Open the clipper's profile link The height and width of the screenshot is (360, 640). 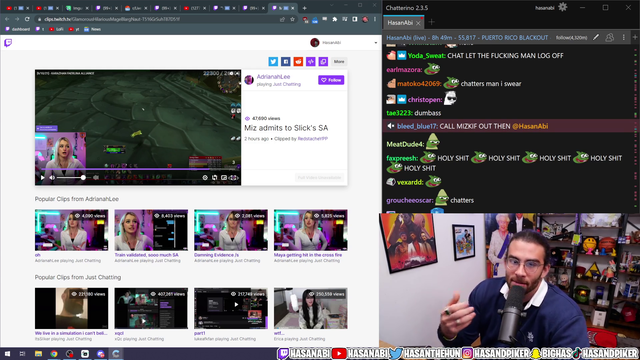click(x=313, y=139)
